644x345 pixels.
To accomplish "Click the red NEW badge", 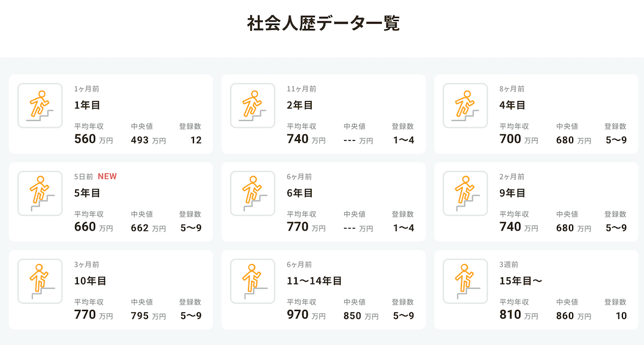I will coord(107,177).
